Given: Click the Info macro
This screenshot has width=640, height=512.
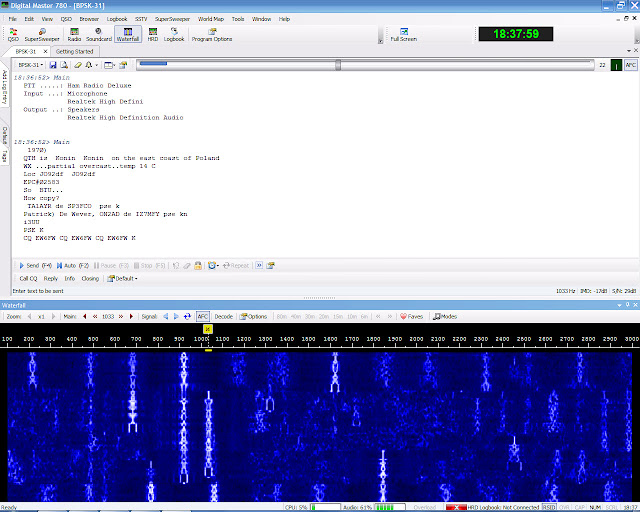Looking at the screenshot, I should tap(70, 278).
